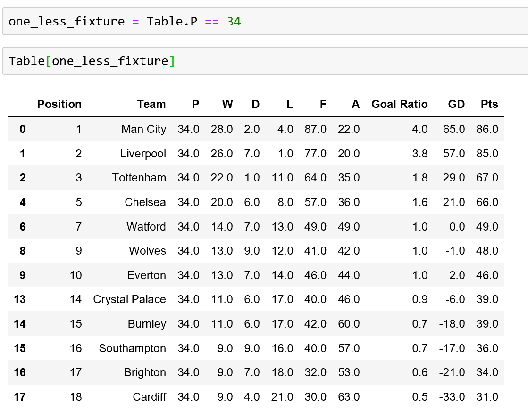
Task: Select the Liverpool team cell
Action: (143, 154)
